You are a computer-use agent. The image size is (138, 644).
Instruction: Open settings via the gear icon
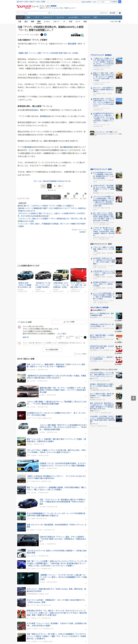tap(120, 13)
